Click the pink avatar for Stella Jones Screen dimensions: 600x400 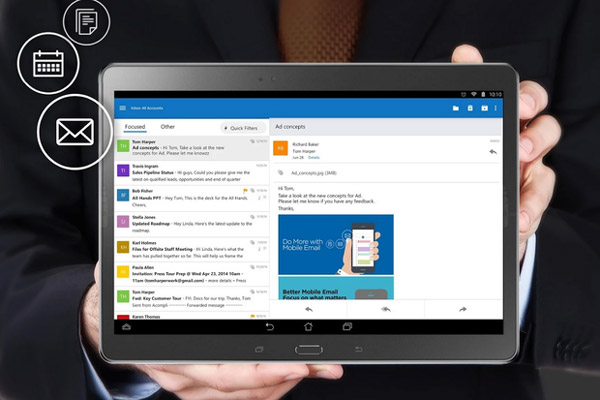pos(123,221)
